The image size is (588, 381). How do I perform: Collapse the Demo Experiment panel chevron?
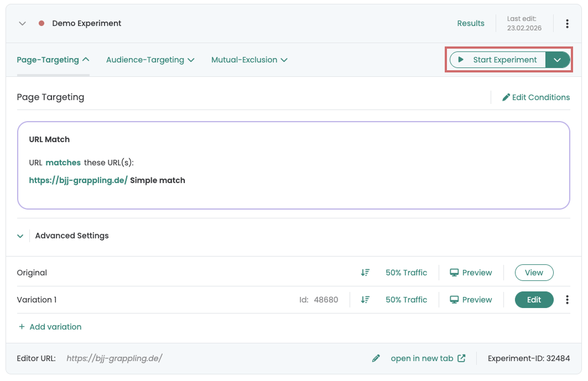click(x=23, y=24)
